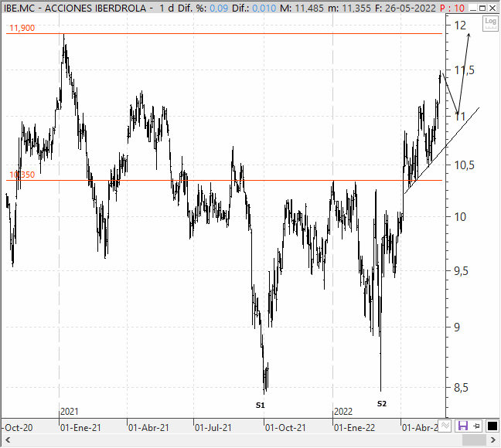Click the '10,350' level label

click(22, 175)
